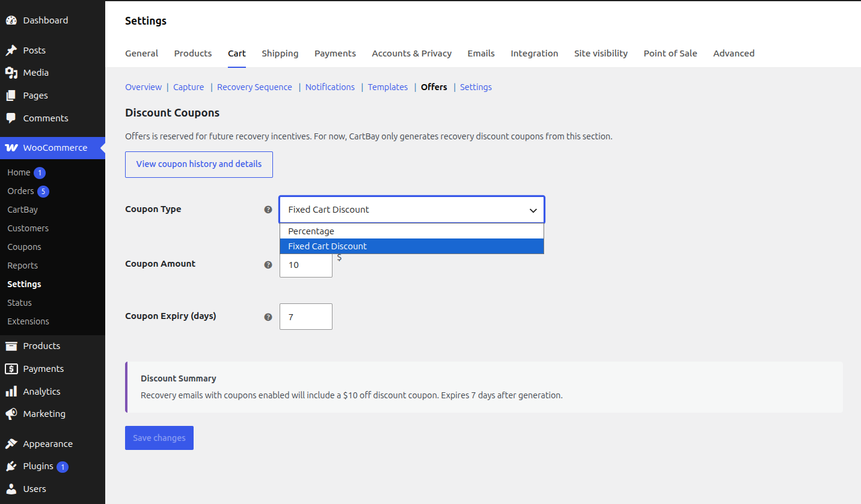Open the Recovery Sequence sub-section link
Image resolution: width=861 pixels, height=504 pixels.
254,87
